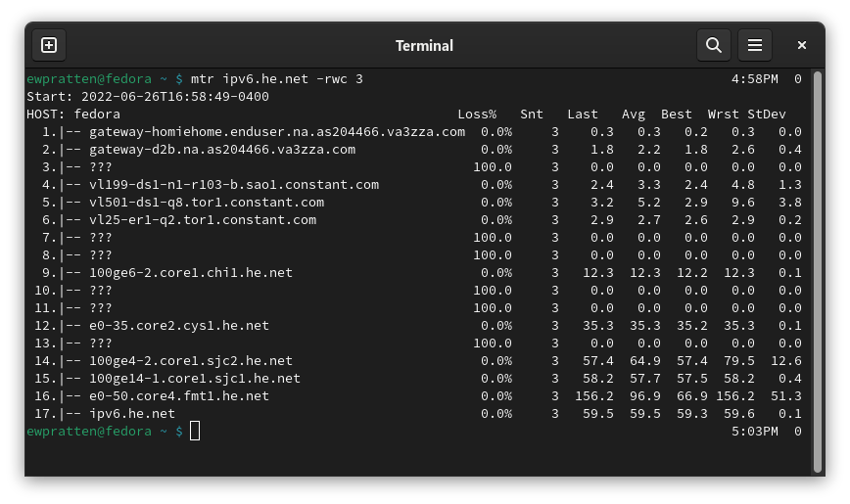Open the terminal search tool
850x504 pixels.
coord(713,45)
